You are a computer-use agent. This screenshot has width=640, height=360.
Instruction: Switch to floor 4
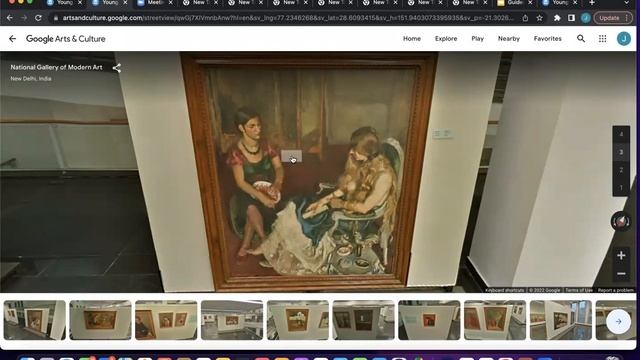(x=621, y=134)
